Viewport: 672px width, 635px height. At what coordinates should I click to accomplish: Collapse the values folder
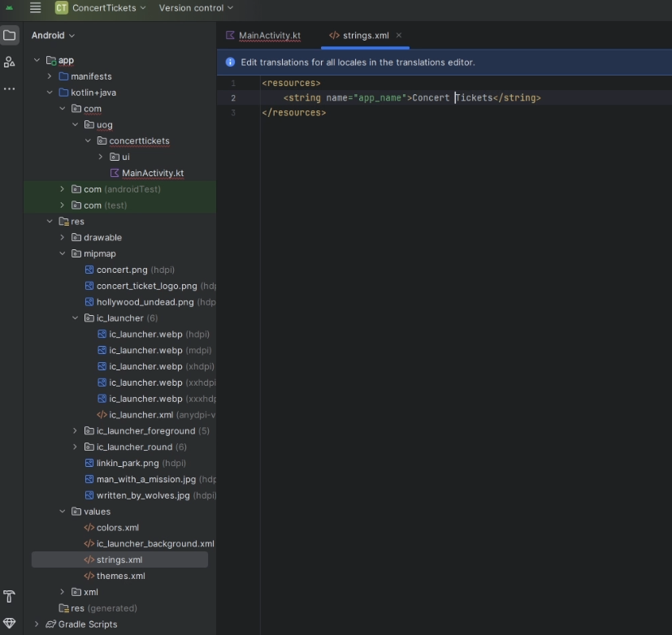tap(63, 512)
